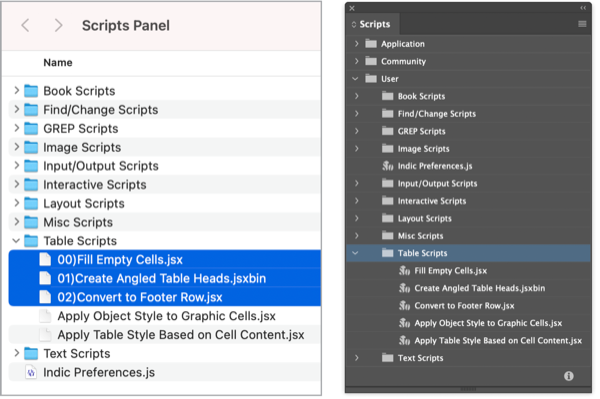Select Application folder icon in Scripts panel
The image size is (600, 399).
point(371,44)
